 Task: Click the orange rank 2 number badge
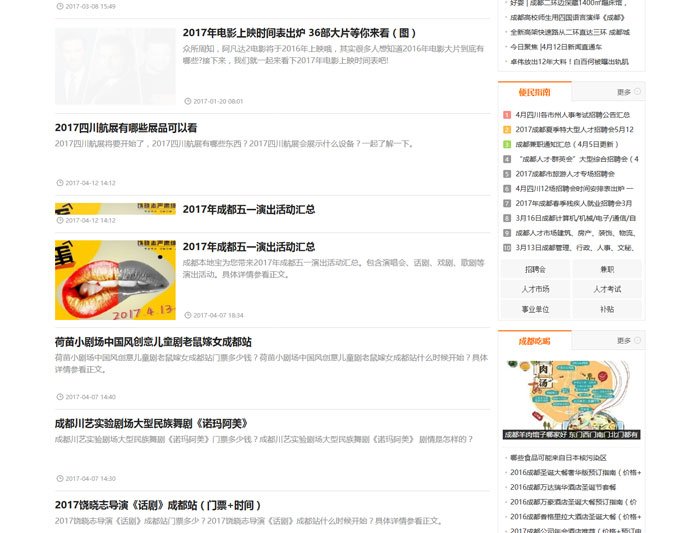tap(507, 130)
